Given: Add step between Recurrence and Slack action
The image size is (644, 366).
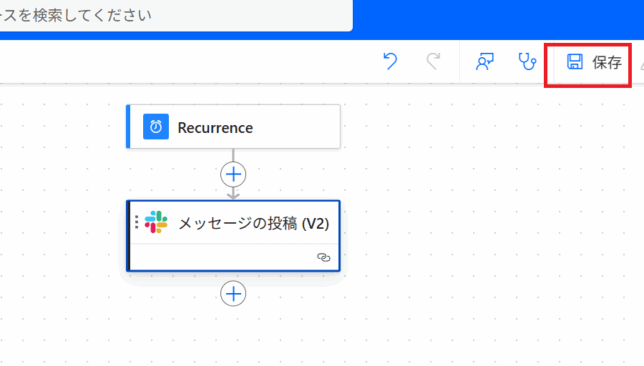Looking at the screenshot, I should point(233,175).
